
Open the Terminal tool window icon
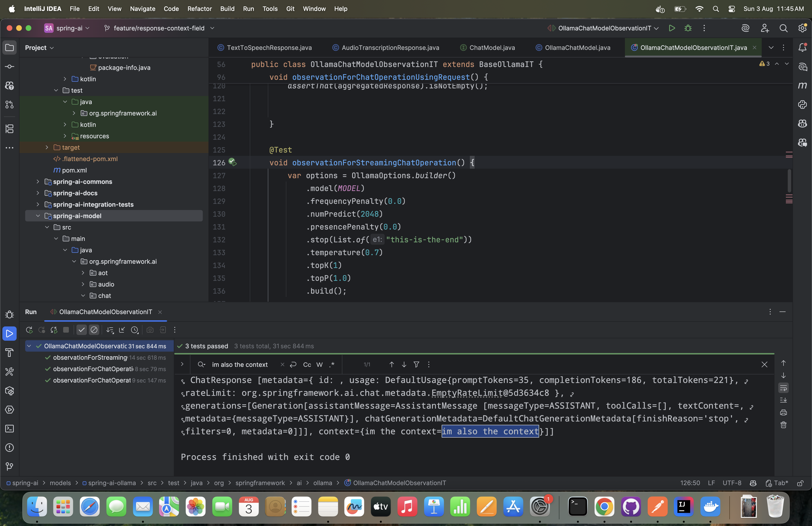9,428
